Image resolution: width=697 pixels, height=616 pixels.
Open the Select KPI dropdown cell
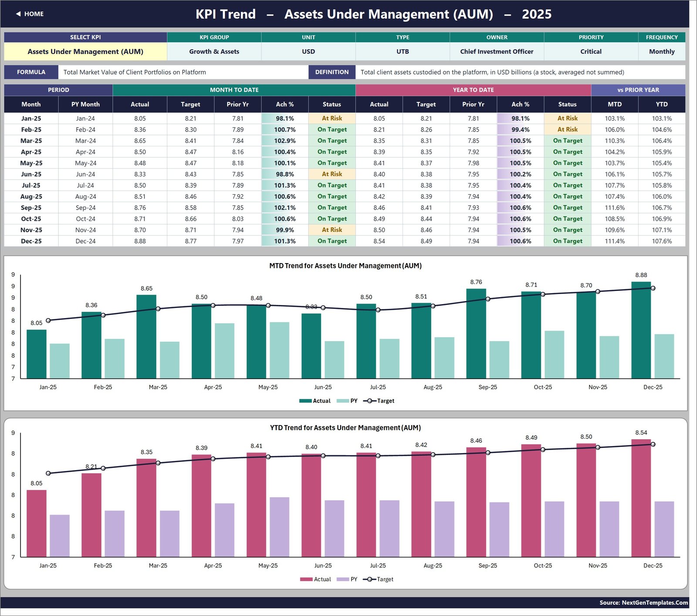pyautogui.click(x=85, y=51)
